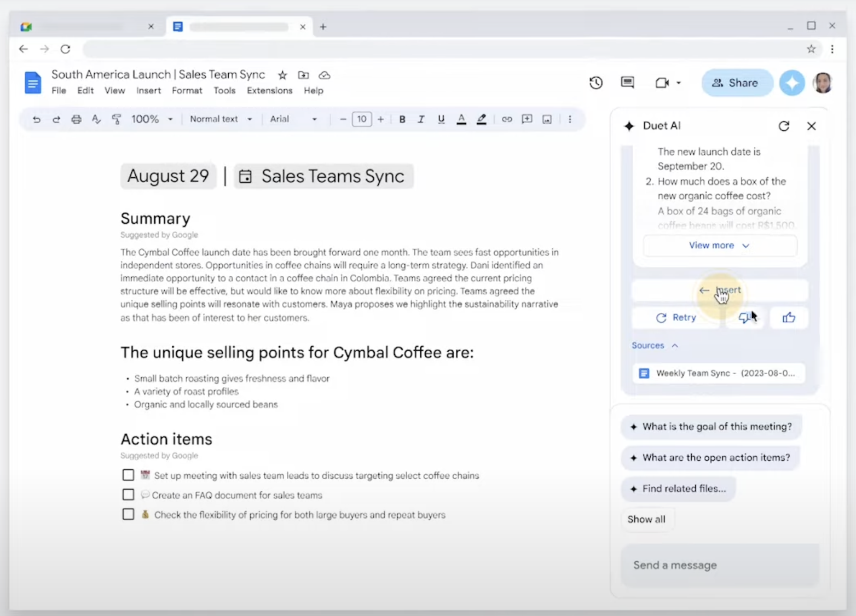The height and width of the screenshot is (616, 856).
Task: Open the View menu
Action: point(115,91)
